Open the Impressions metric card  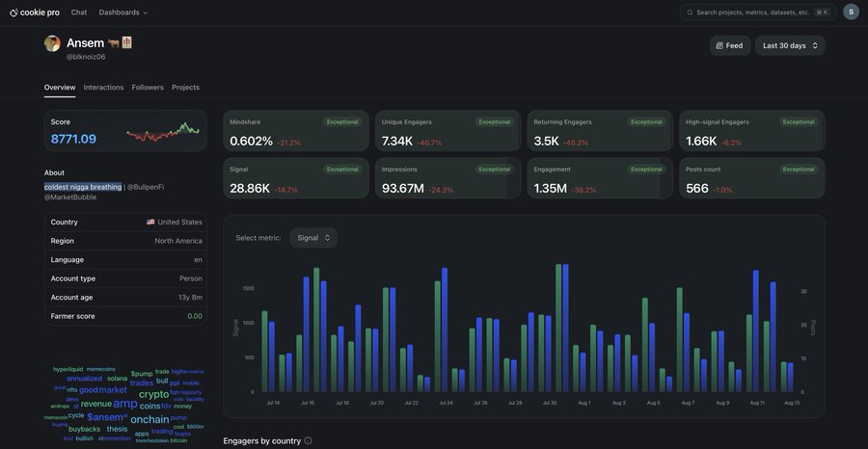click(448, 178)
